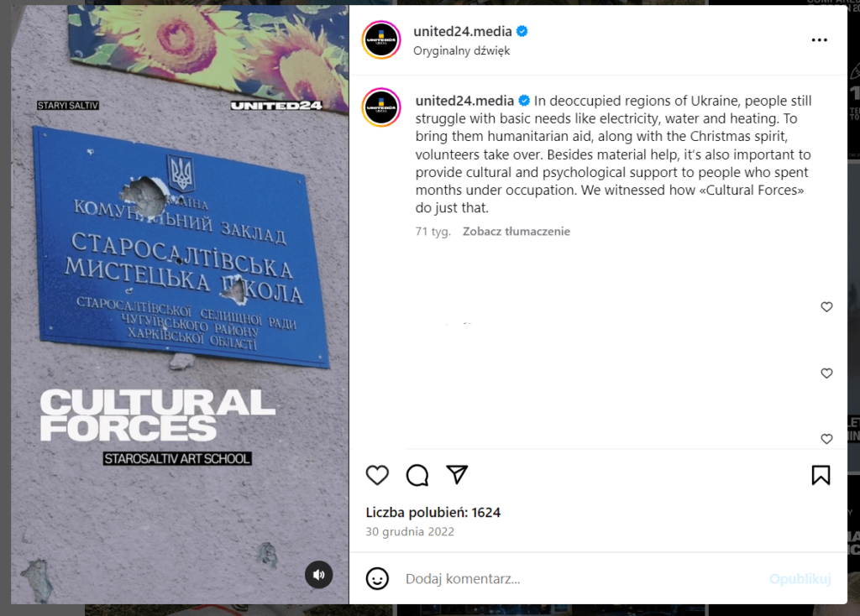Like the post with the heart icon
This screenshot has height=616, width=860.
(377, 475)
